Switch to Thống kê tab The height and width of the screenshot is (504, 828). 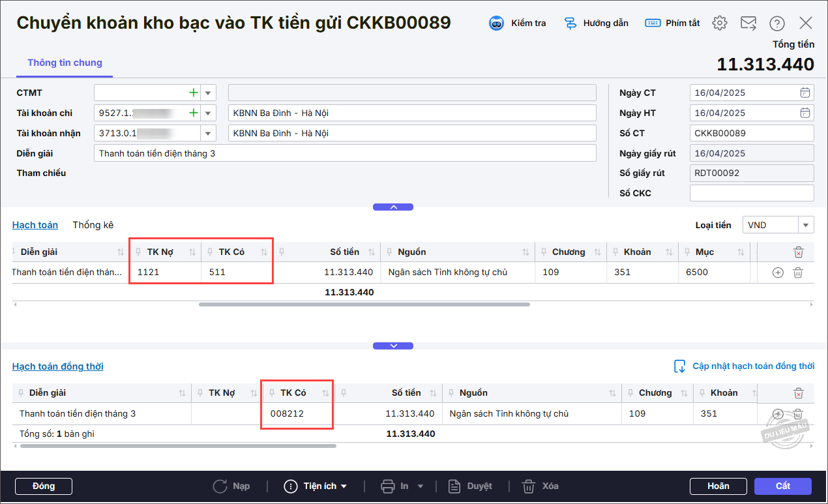coord(93,225)
